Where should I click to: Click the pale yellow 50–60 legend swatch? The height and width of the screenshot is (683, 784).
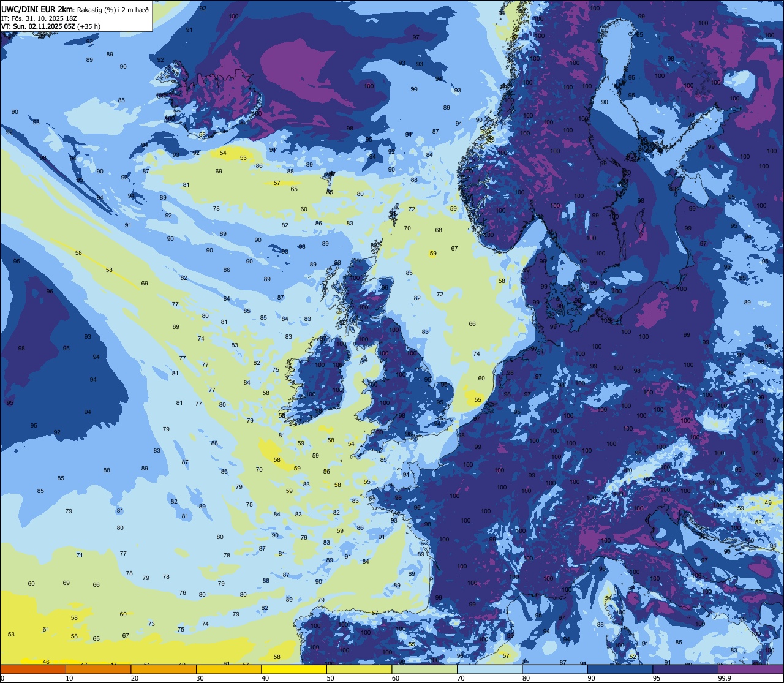coord(359,669)
